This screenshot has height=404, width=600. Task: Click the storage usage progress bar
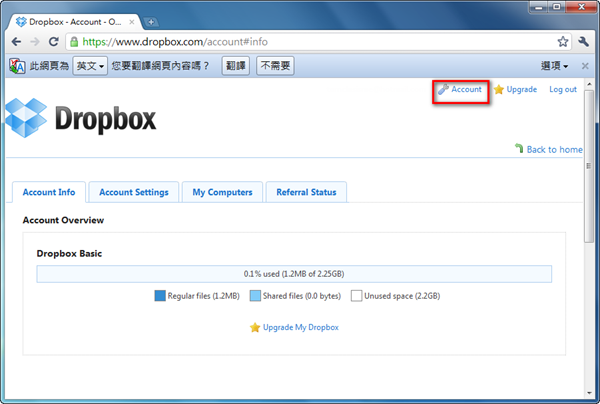[294, 274]
